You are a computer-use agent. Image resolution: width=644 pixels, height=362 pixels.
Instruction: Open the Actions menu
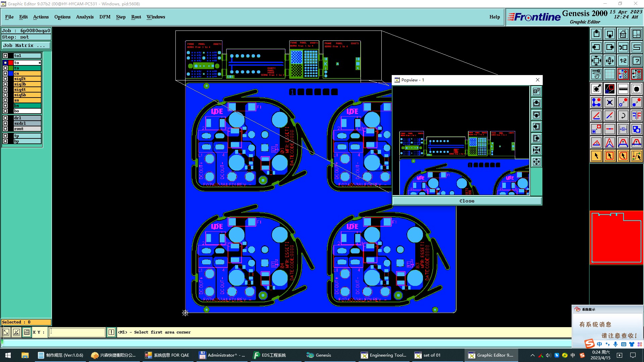click(41, 17)
